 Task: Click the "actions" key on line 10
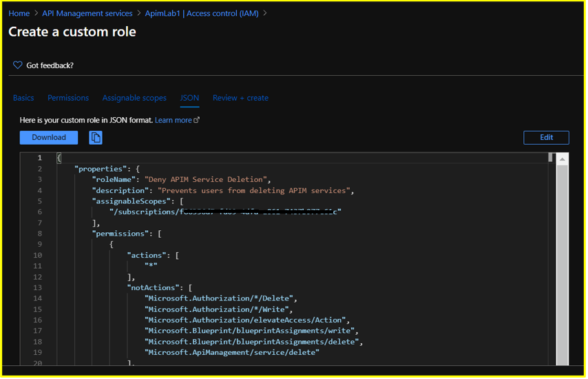(147, 256)
